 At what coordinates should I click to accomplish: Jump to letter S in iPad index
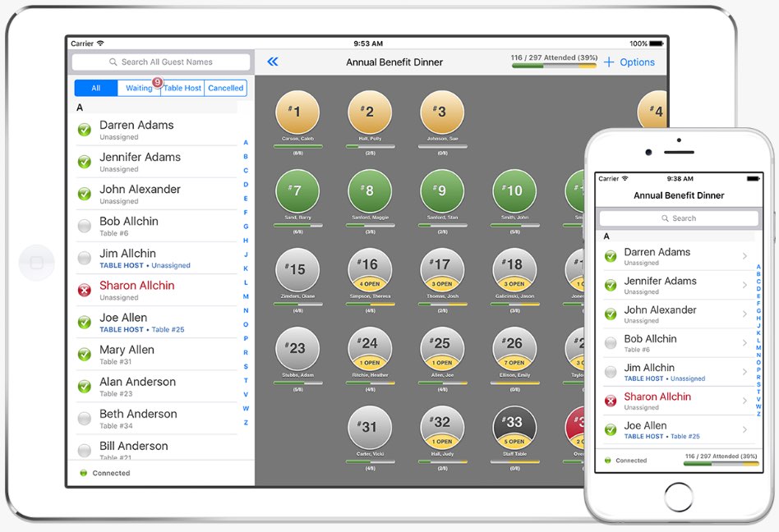tap(246, 366)
